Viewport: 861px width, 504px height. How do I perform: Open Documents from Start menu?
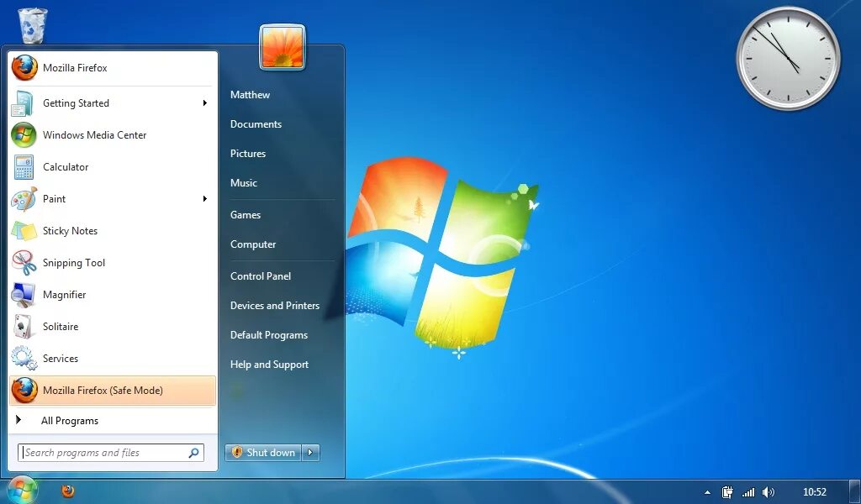256,124
